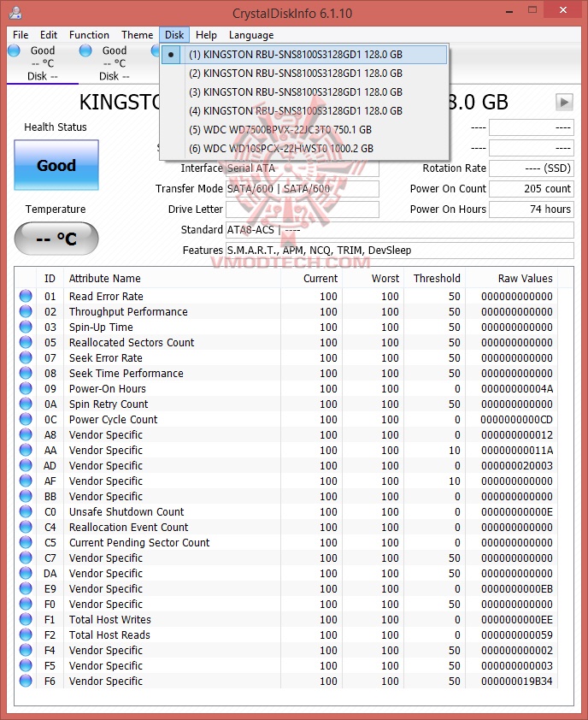This screenshot has width=588, height=720.
Task: Select the Total Host Writes row text
Action: (x=109, y=620)
